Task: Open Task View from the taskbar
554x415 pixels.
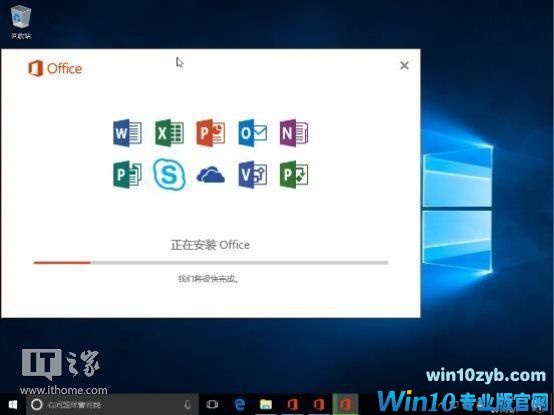Action: point(212,404)
